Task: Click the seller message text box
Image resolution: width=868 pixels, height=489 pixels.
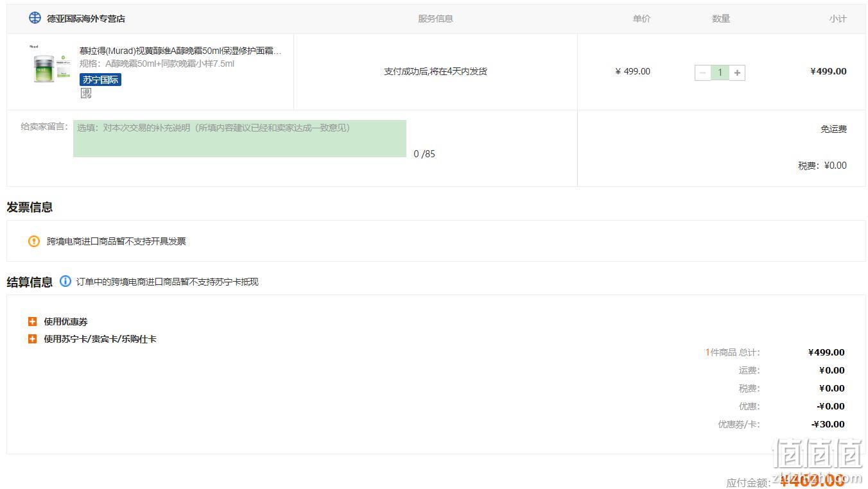Action: pyautogui.click(x=239, y=139)
